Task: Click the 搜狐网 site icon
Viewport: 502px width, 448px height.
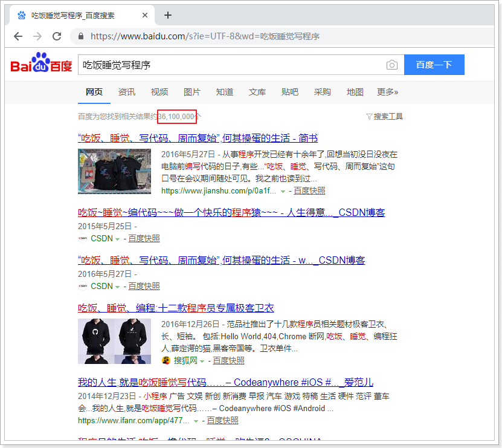Action: point(165,360)
